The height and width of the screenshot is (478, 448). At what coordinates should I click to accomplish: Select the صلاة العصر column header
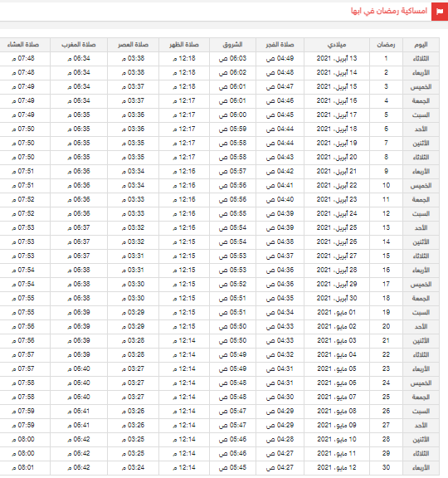tap(133, 45)
